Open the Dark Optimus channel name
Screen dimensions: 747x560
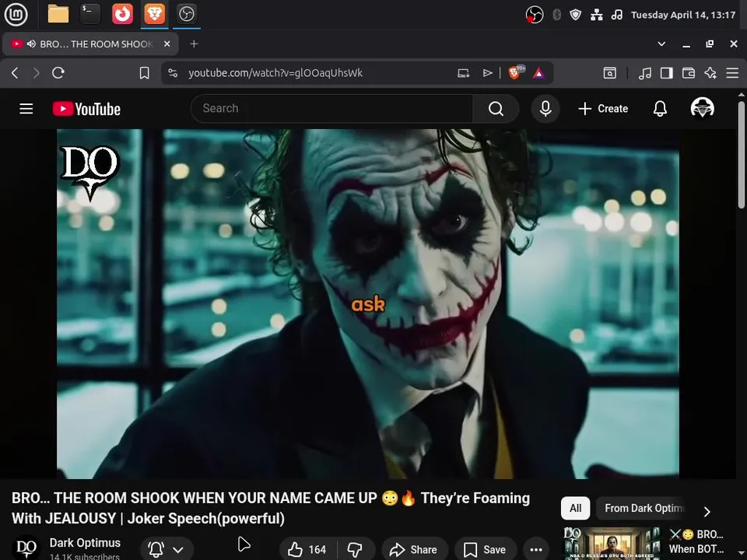click(x=85, y=543)
